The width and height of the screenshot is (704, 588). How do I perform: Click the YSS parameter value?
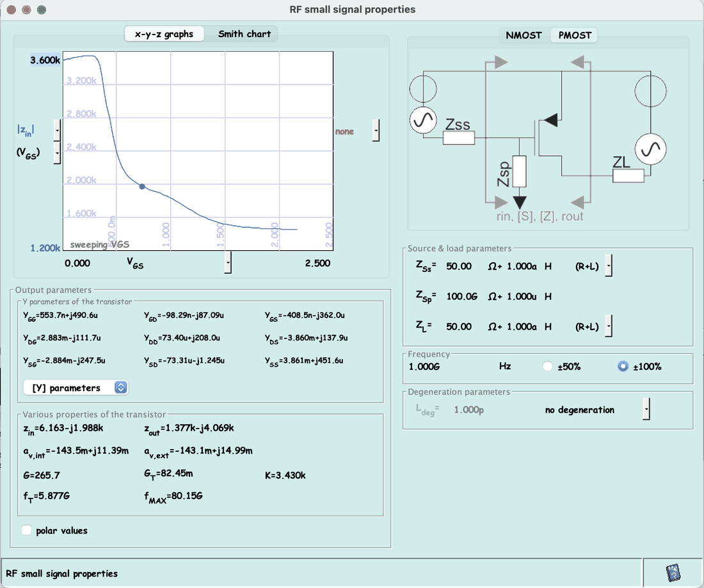pos(304,361)
